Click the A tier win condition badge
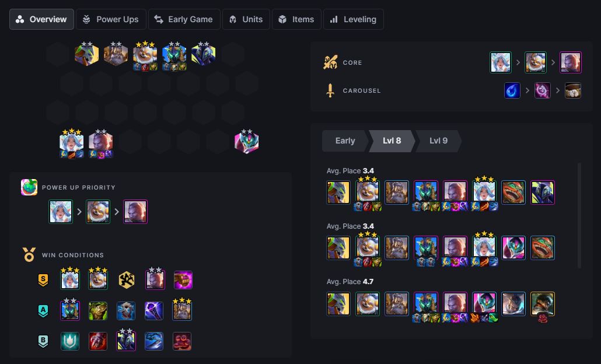This screenshot has height=364, width=601. [x=43, y=310]
